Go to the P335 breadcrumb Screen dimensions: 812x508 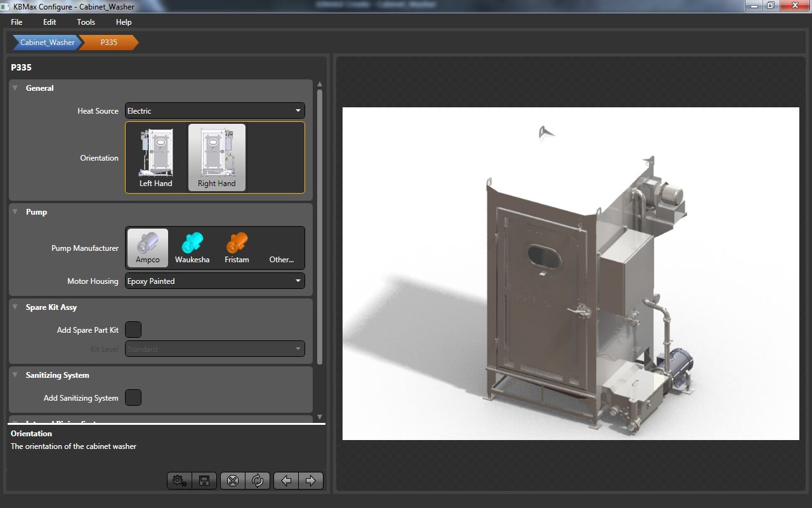click(108, 43)
